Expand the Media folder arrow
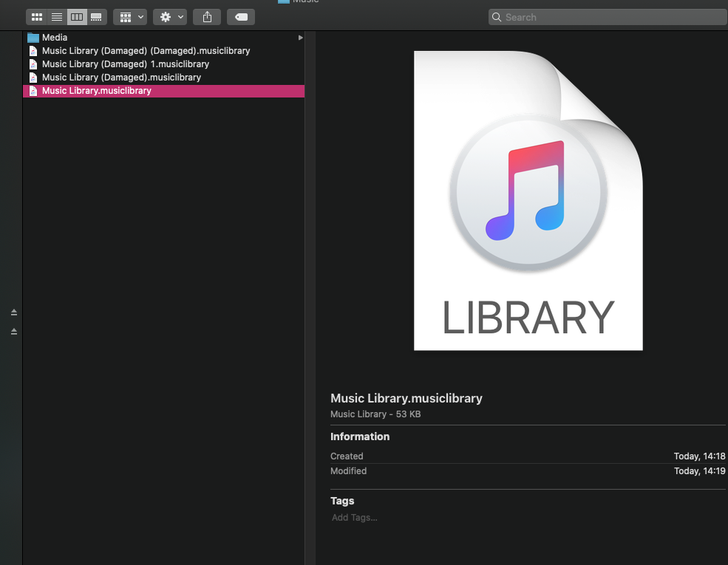The image size is (728, 565). click(x=300, y=38)
